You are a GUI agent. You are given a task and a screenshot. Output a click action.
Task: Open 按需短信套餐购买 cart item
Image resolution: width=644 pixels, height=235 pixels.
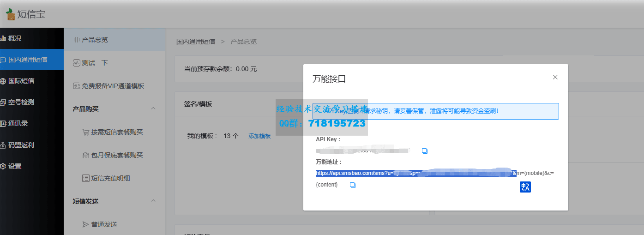click(x=116, y=132)
